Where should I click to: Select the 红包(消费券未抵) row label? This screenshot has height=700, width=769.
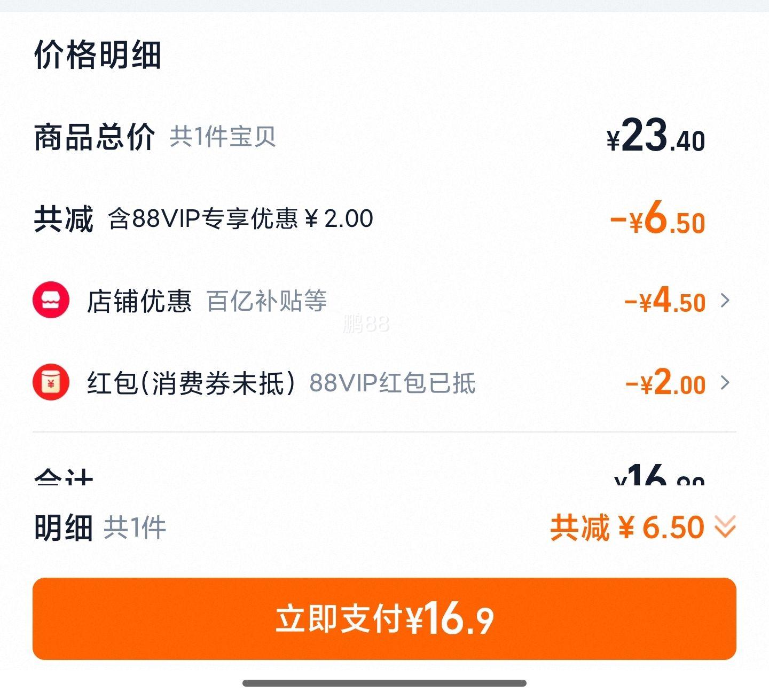(x=191, y=383)
